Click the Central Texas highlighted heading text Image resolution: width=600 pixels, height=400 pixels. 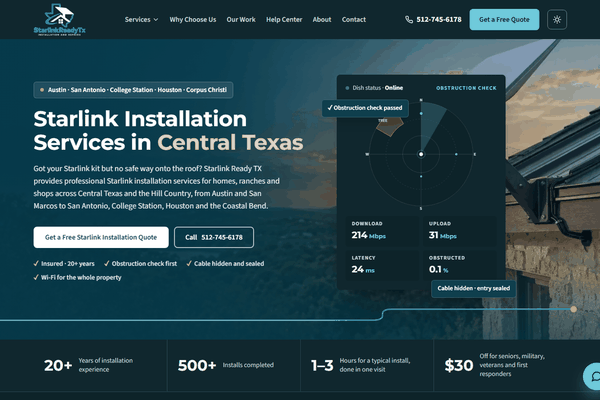(230, 142)
